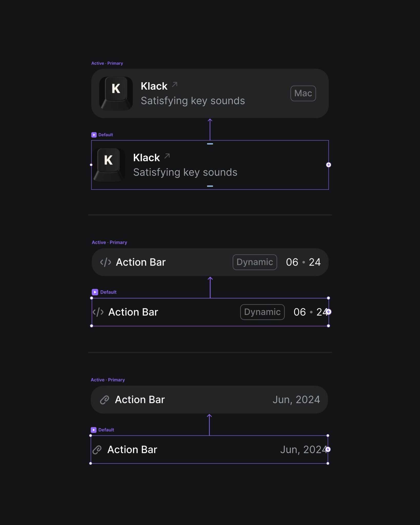This screenshot has height=525, width=420.
Task: Click the top padding handle on the Klack selection
Action: 210,144
